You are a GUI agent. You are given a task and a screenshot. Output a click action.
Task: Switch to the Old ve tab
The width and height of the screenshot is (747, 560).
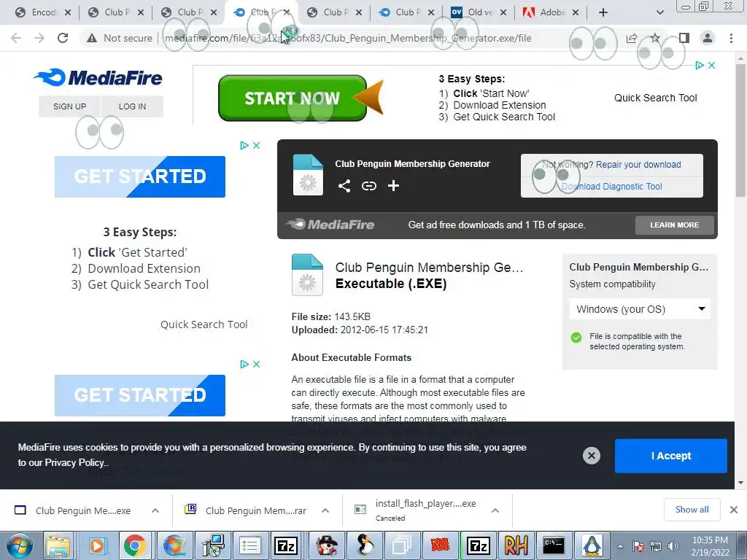pyautogui.click(x=479, y=12)
